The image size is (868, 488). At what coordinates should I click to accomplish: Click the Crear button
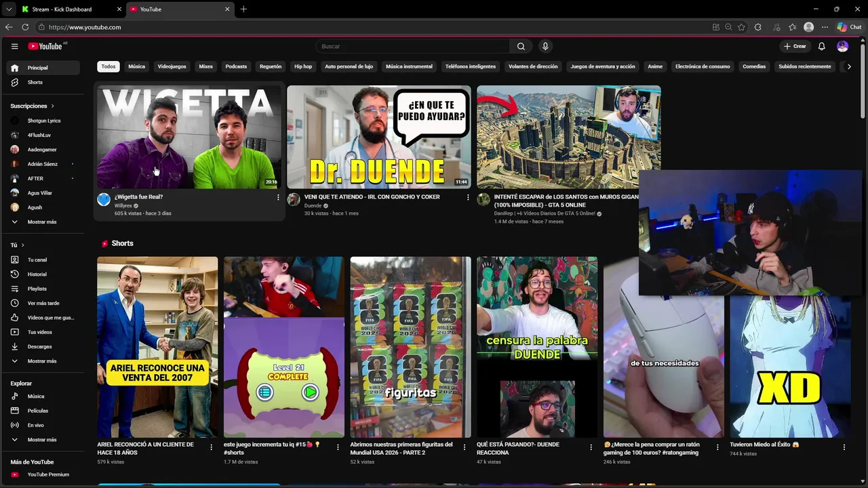pyautogui.click(x=795, y=46)
